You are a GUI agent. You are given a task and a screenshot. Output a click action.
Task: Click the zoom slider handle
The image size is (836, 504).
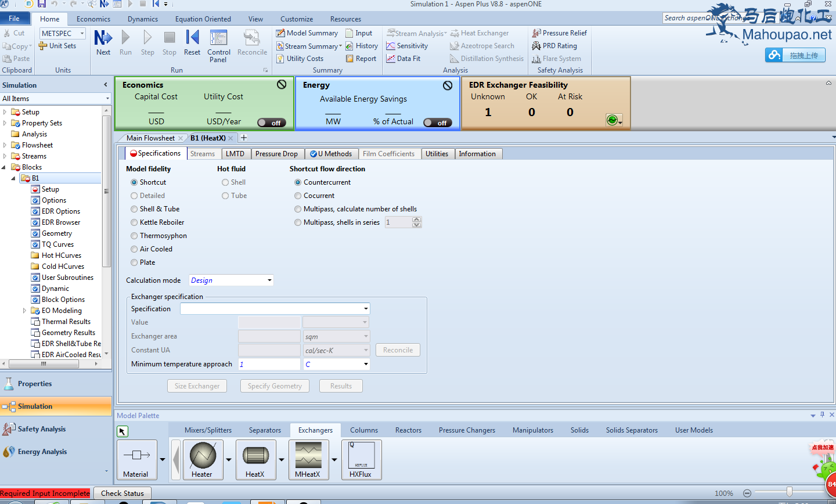click(x=789, y=492)
